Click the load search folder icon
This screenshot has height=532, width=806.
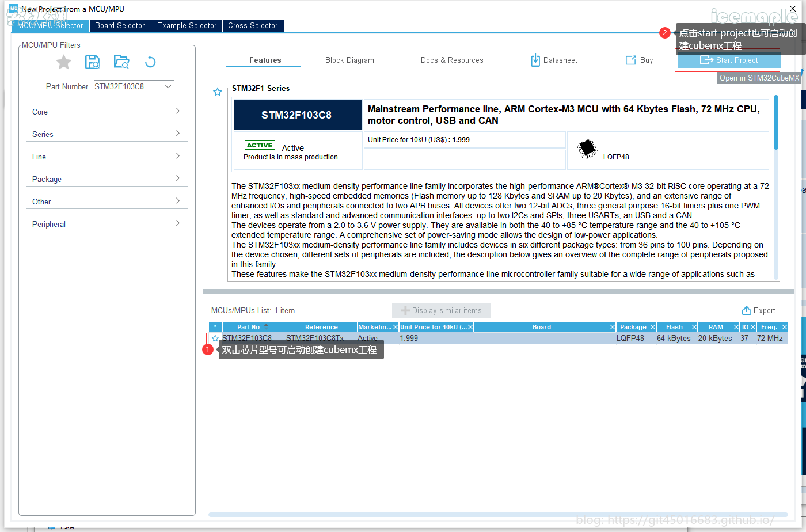tap(121, 62)
